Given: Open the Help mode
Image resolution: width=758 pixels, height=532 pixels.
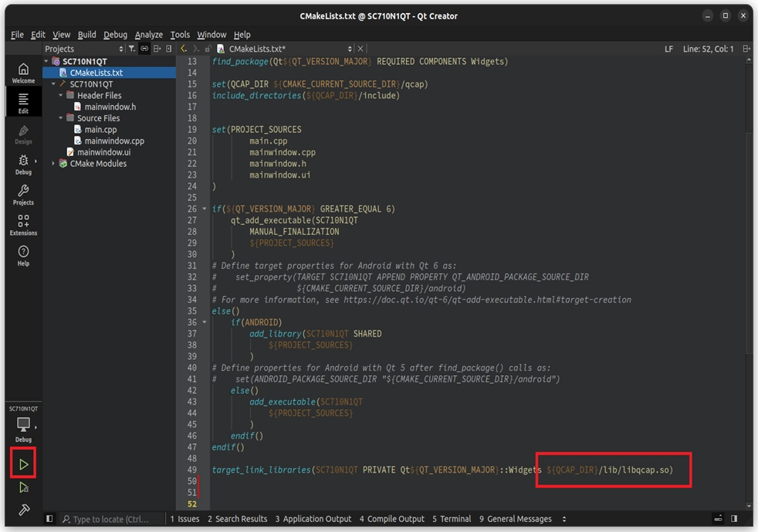Looking at the screenshot, I should pyautogui.click(x=23, y=256).
